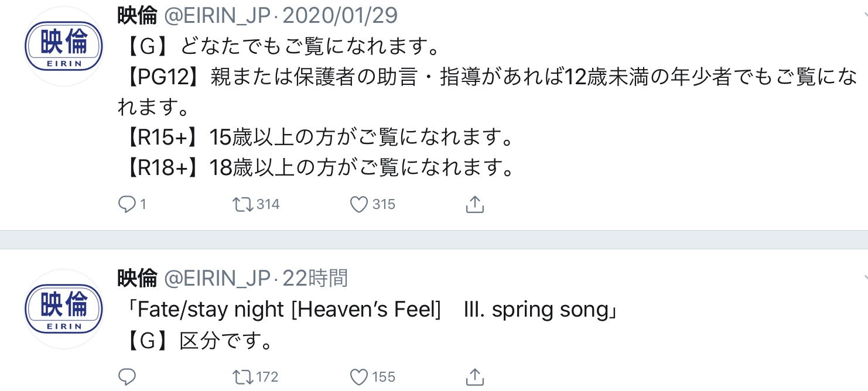This screenshot has width=868, height=391.
Task: Retweet the Fate/stay night tweet
Action: pos(241,376)
